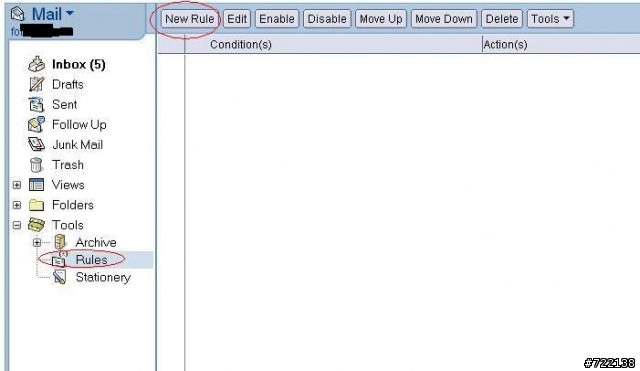Click the yellow Folders icon

point(36,205)
